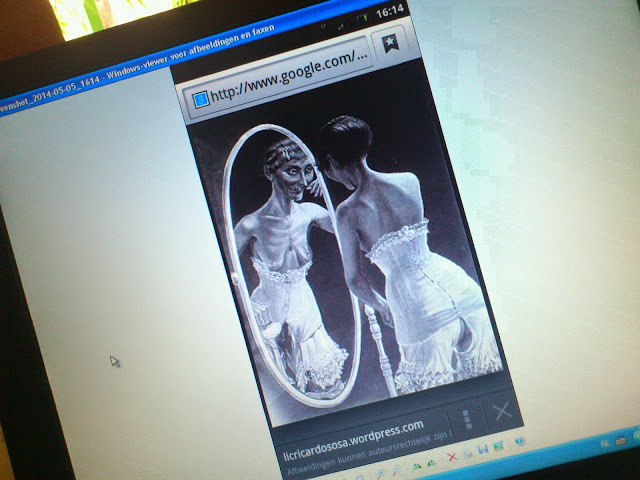Open viewer Help via the blue question icon

click(520, 441)
